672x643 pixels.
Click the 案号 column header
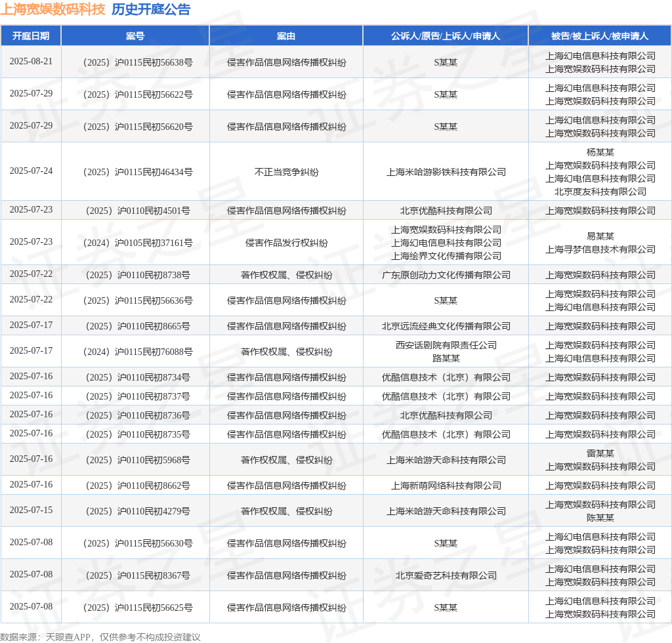[135, 36]
